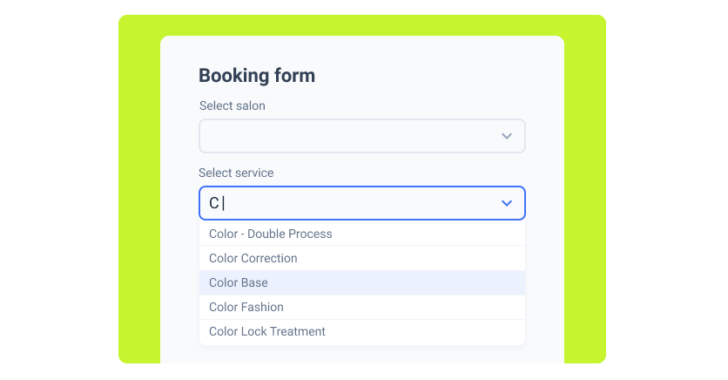Click the typed letter C in service field
Image resolution: width=728 pixels, height=380 pixels.
(x=214, y=203)
